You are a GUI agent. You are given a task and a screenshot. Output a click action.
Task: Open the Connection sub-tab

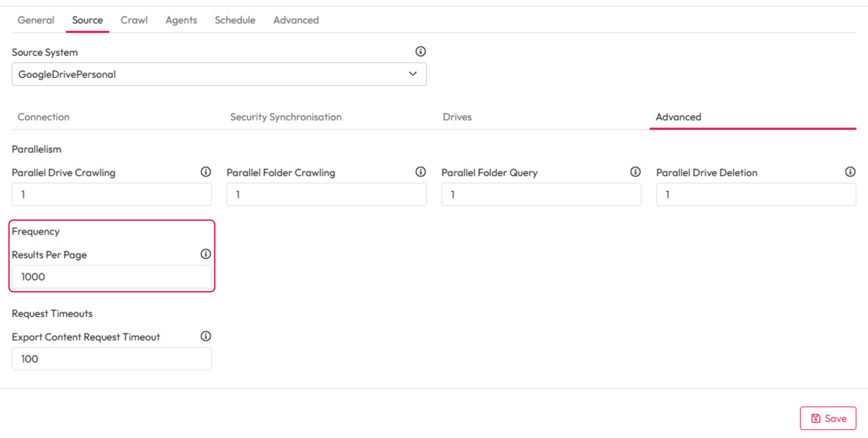coord(43,117)
